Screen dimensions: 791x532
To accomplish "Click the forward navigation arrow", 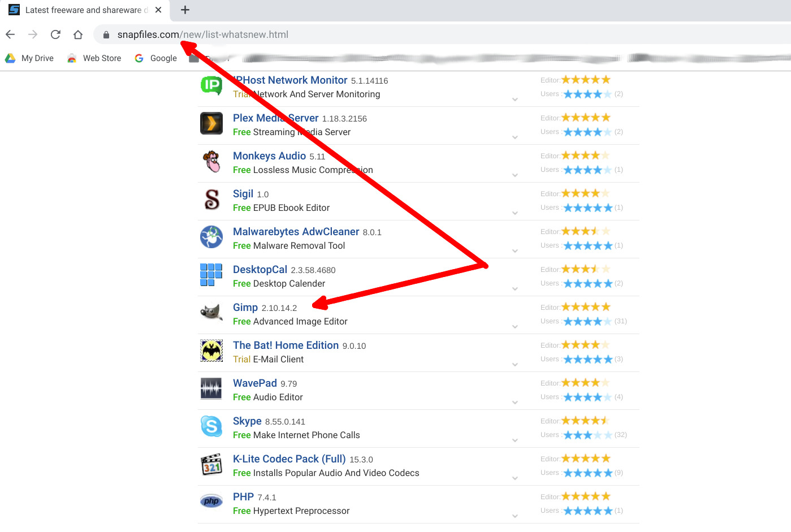I will click(33, 34).
